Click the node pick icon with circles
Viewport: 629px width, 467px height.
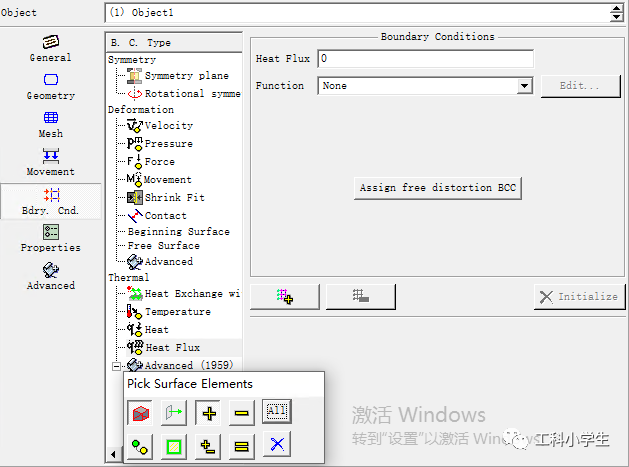tap(140, 446)
